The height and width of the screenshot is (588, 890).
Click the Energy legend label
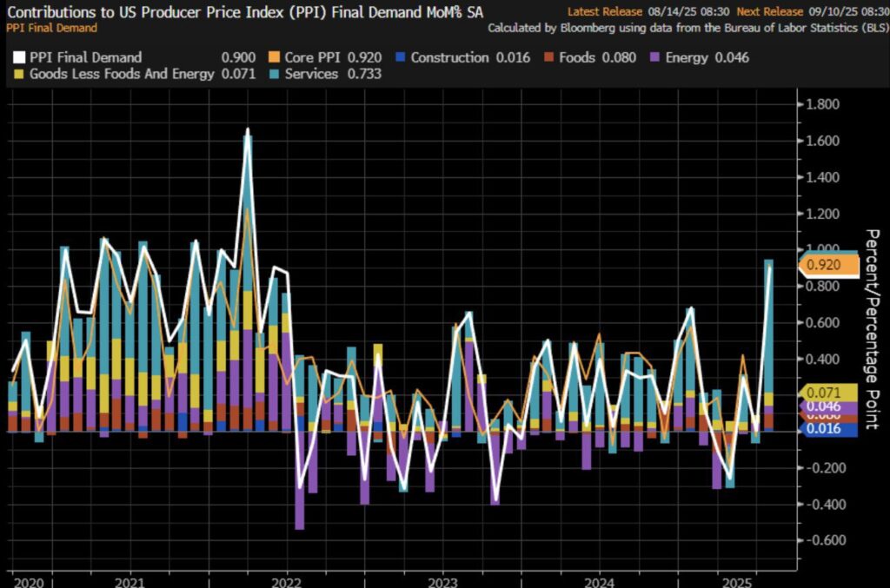pos(687,57)
